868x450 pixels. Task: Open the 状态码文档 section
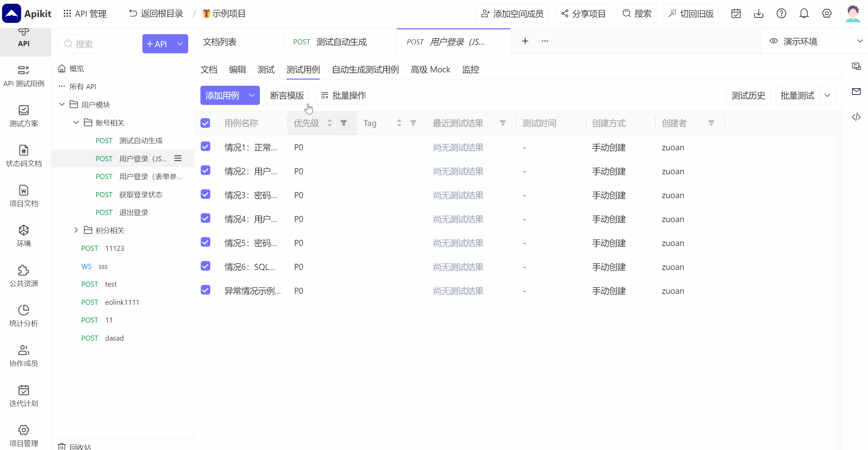(24, 156)
